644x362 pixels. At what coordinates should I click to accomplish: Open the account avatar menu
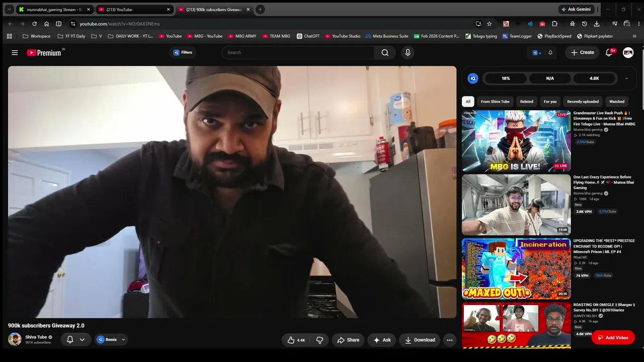pos(628,52)
